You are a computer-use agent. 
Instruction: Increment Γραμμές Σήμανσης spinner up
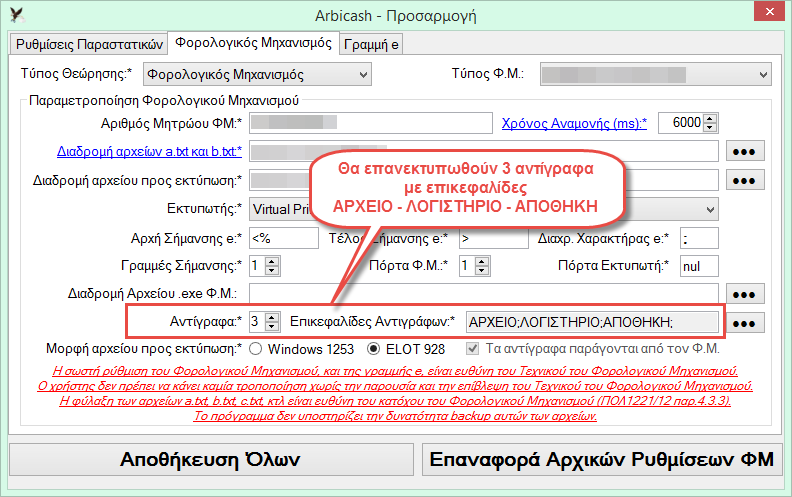(272, 262)
